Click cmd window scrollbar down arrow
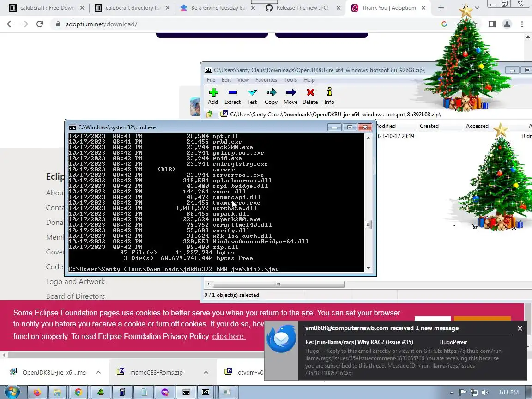 [x=369, y=268]
